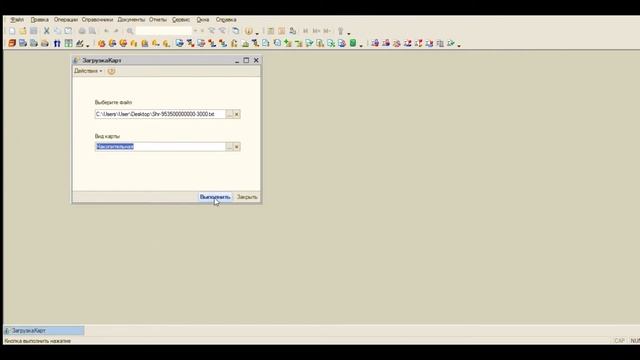Image resolution: width=640 pixels, height=360 pixels.
Task: Open the Документы menu
Action: (x=131, y=20)
